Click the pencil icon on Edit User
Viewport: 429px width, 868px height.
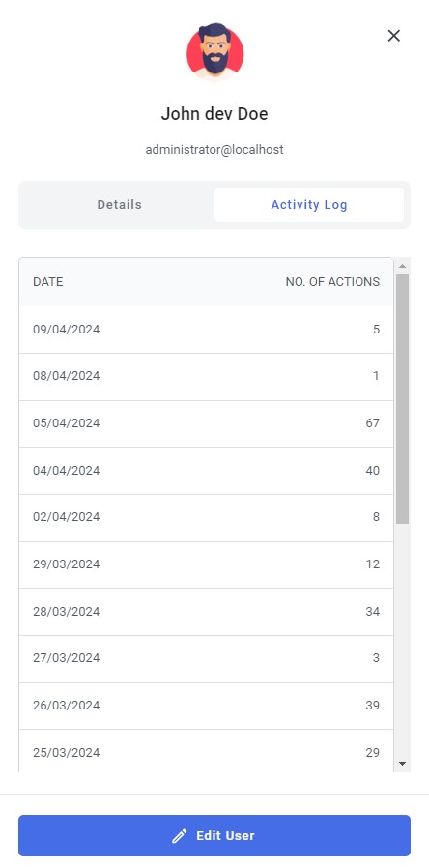pyautogui.click(x=180, y=836)
